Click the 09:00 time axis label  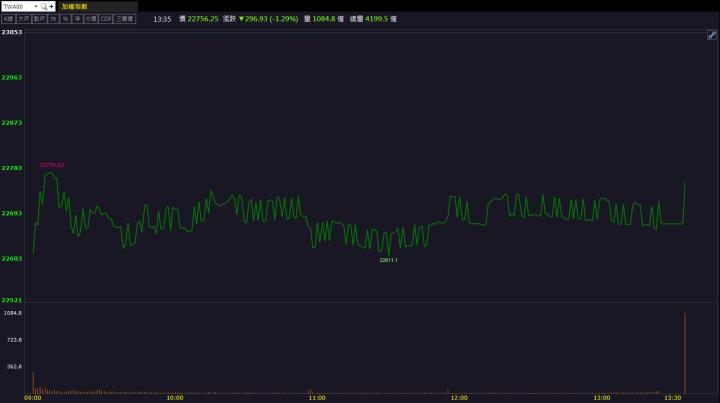(x=33, y=398)
